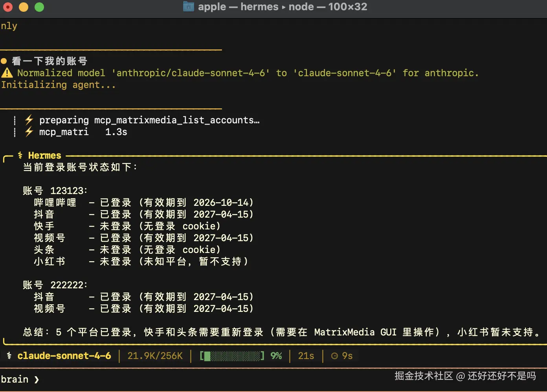The height and width of the screenshot is (392, 547).
Task: Click the Hermes response panel title
Action: click(45, 156)
